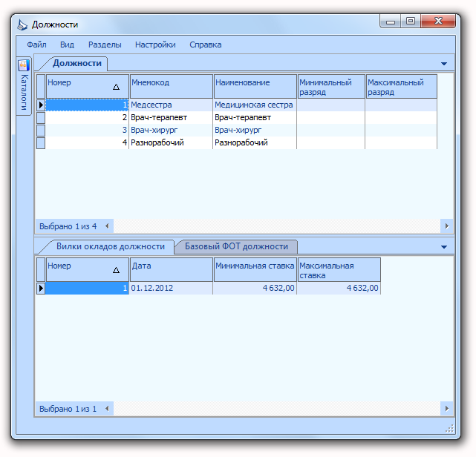Image resolution: width=476 pixels, height=457 pixels.
Task: Expand the lower panel tab list dropdown arrow
Action: point(444,247)
